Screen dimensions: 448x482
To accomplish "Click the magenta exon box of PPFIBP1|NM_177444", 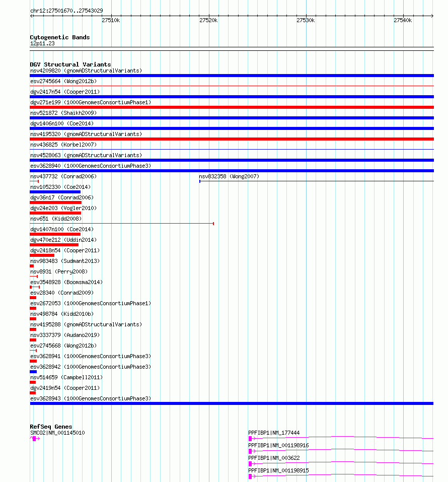I will tap(250, 439).
